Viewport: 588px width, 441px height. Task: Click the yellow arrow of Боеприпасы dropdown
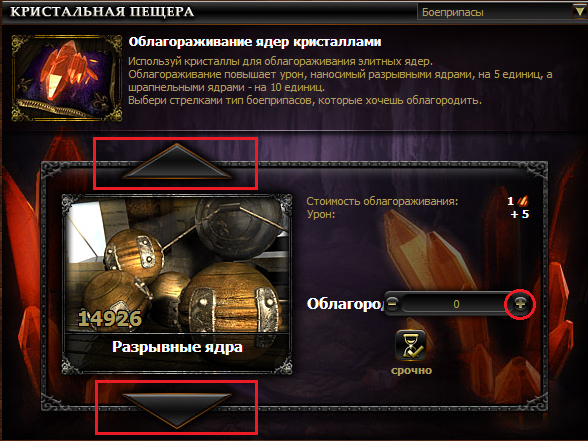pyautogui.click(x=579, y=12)
